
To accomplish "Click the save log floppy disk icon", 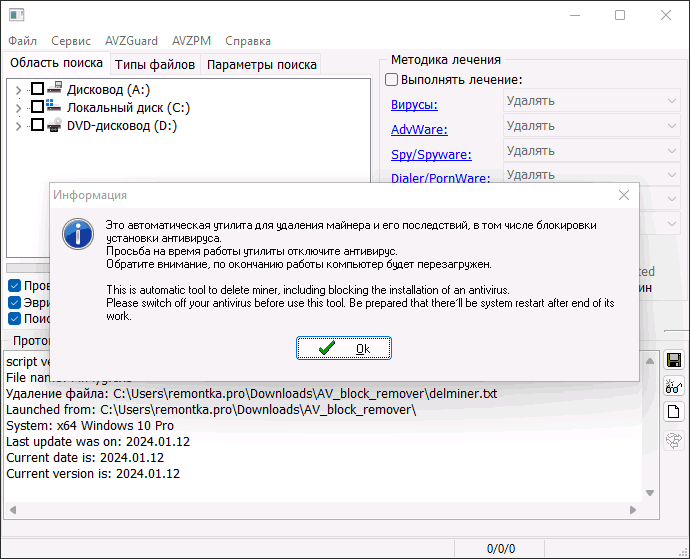I will (674, 360).
